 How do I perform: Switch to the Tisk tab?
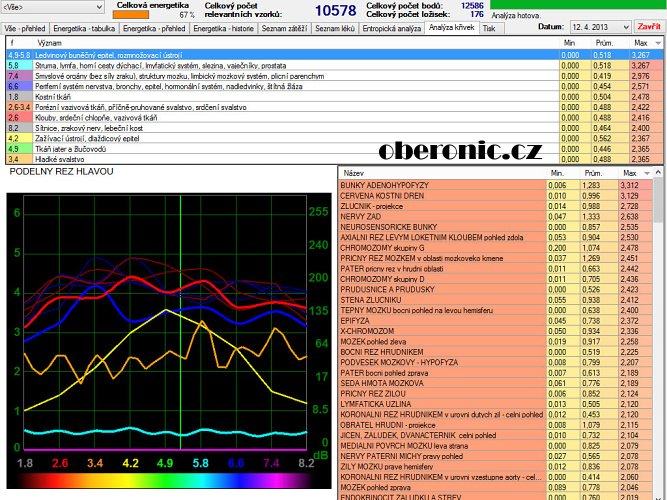click(488, 29)
